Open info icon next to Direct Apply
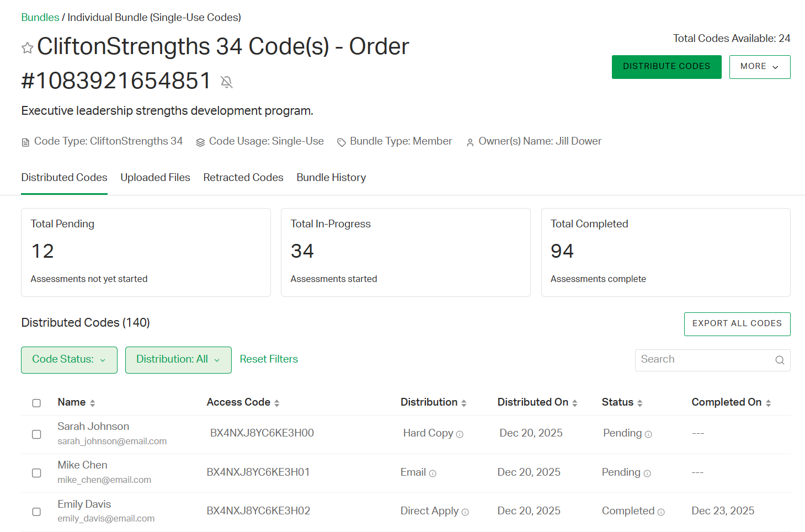Viewport: 805px width, 532px height. 465,512
